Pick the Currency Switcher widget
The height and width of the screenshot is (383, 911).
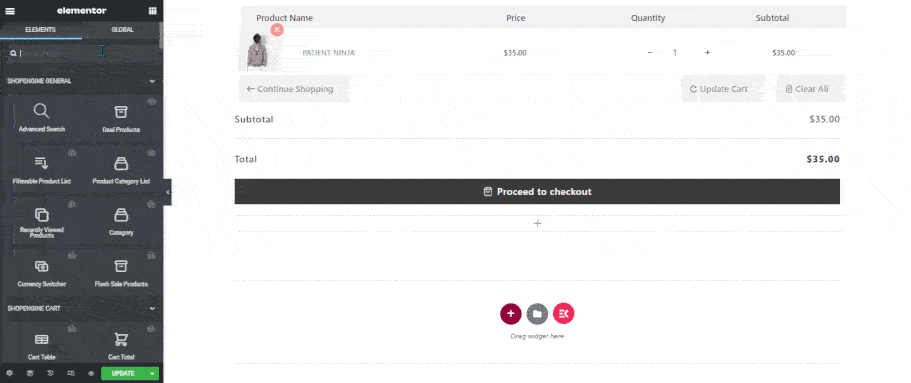pos(41,273)
